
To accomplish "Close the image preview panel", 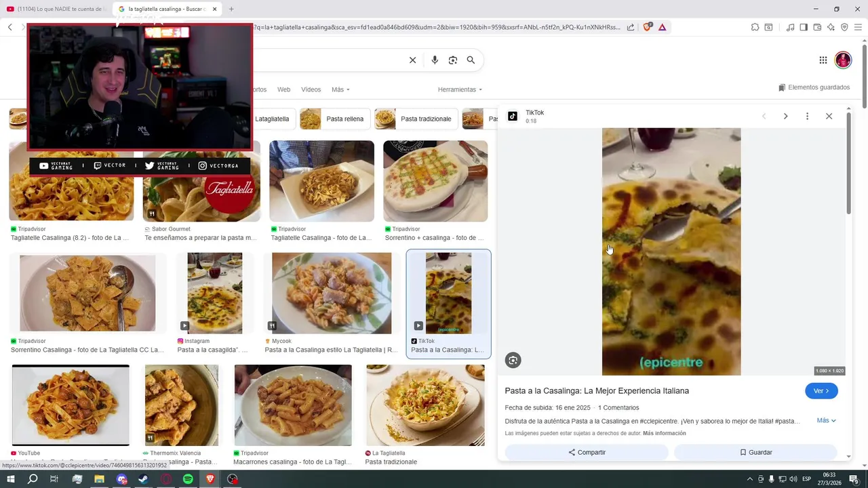I will pos(829,116).
